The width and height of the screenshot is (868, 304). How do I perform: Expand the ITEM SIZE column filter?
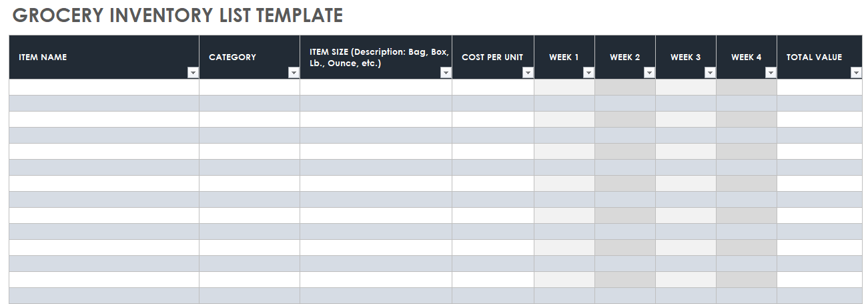click(446, 73)
